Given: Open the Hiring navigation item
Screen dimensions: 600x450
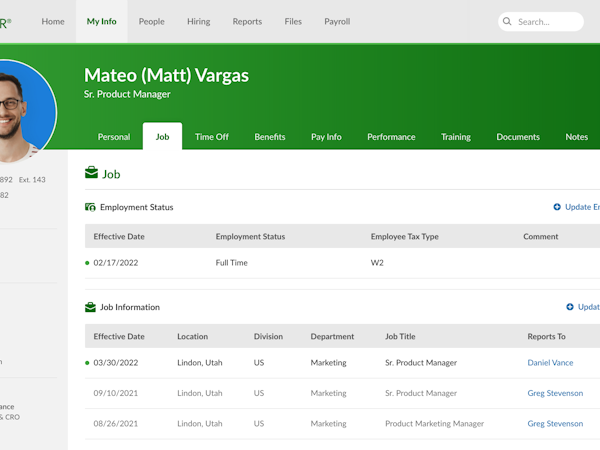Looking at the screenshot, I should tap(199, 21).
